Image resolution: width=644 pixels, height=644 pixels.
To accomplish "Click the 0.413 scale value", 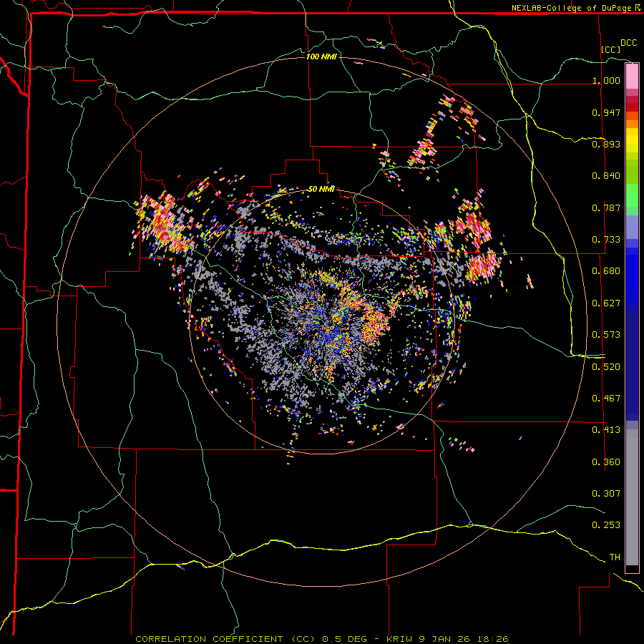I will tap(606, 430).
